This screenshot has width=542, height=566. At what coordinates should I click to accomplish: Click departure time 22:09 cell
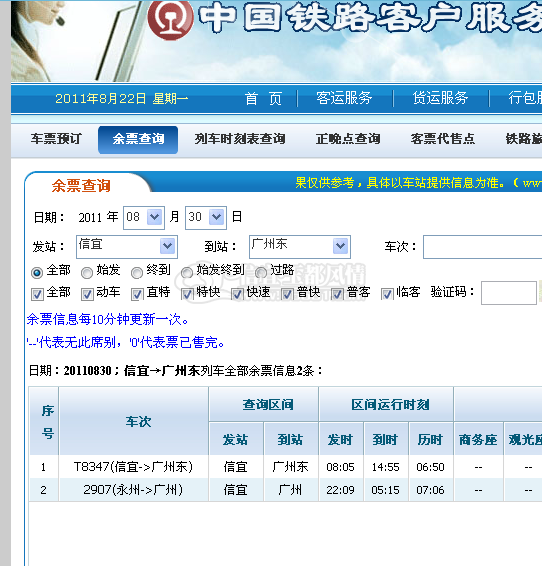pos(340,490)
